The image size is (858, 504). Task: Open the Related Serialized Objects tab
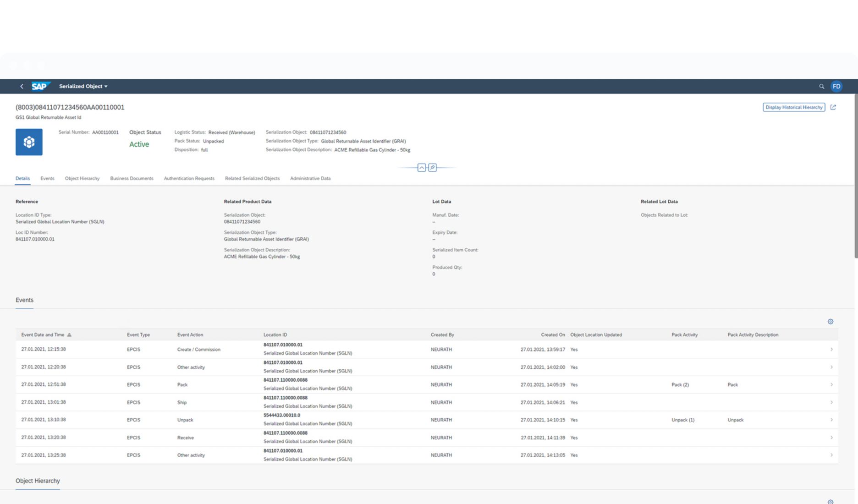tap(252, 179)
